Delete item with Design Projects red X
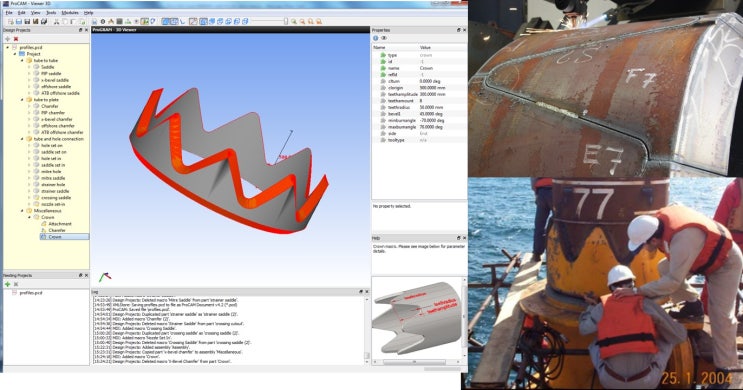Image resolution: width=743 pixels, height=390 pixels. click(16, 39)
